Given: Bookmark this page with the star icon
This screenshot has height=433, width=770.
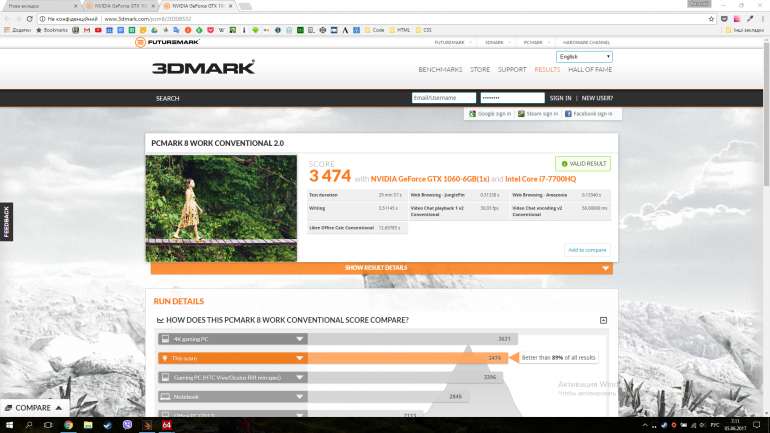Looking at the screenshot, I should click(x=711, y=19).
